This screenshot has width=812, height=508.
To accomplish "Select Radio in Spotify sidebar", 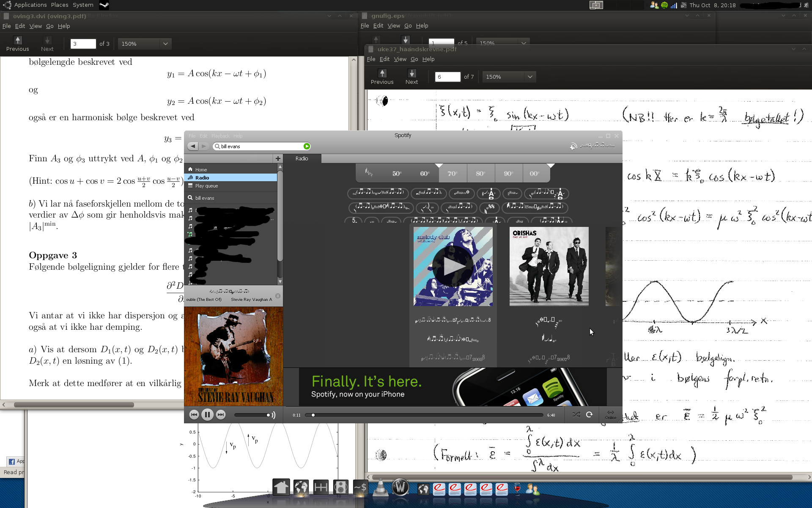I will tap(231, 178).
